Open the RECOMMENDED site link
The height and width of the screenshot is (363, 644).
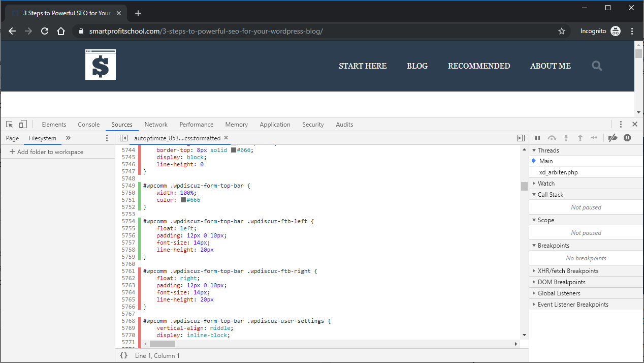[479, 66]
